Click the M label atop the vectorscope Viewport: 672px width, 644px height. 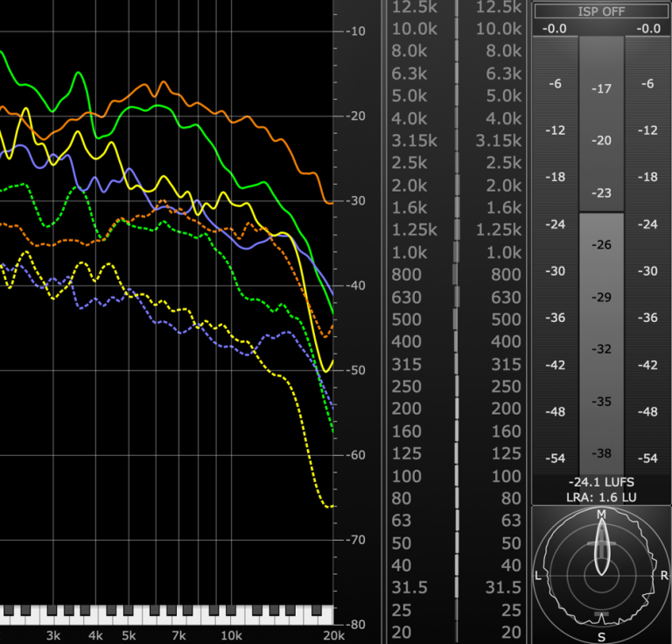[601, 514]
